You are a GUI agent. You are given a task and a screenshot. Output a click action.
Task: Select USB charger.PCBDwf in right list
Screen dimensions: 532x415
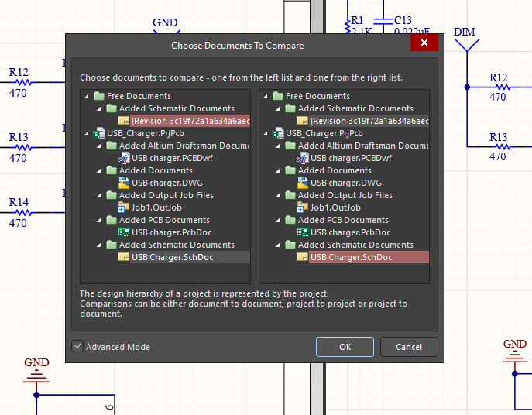[351, 158]
